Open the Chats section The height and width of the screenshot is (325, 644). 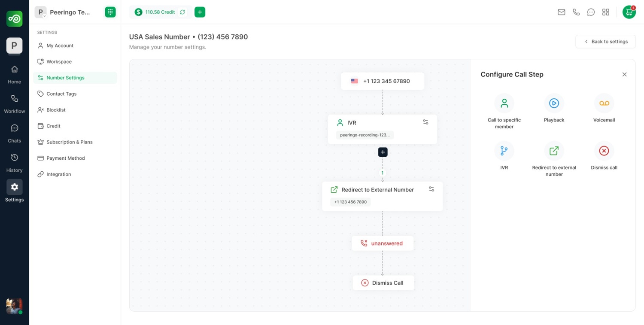(x=14, y=134)
